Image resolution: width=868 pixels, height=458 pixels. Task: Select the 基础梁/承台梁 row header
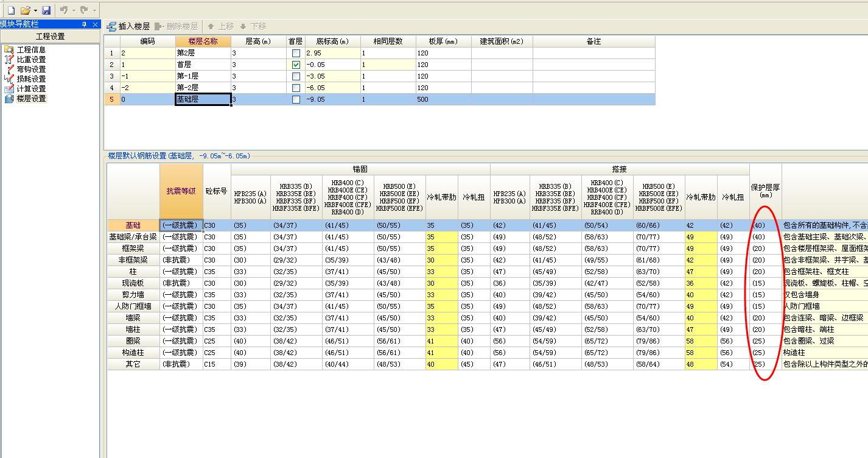tap(133, 237)
